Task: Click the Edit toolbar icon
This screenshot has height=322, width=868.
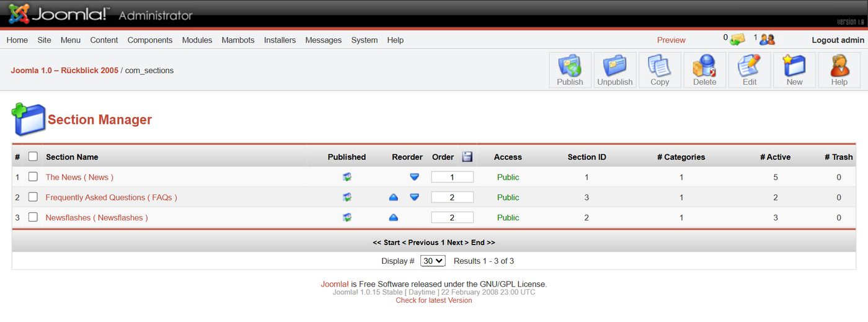Action: tap(750, 70)
